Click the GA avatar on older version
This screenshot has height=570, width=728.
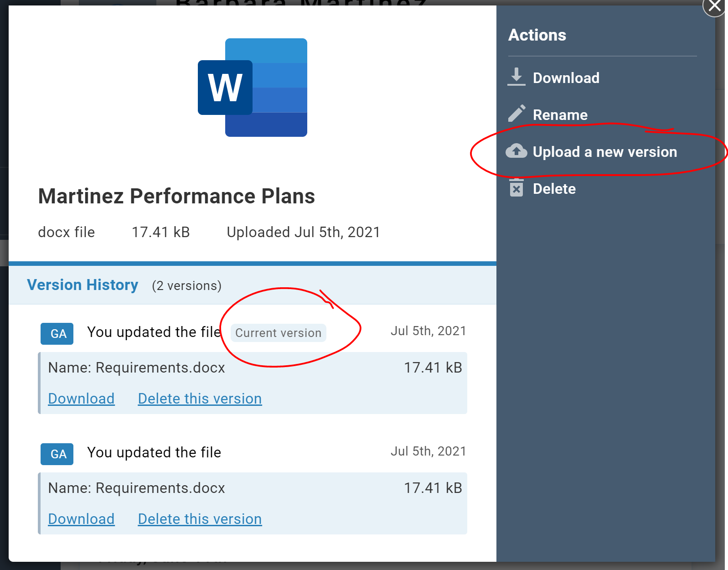(x=57, y=454)
